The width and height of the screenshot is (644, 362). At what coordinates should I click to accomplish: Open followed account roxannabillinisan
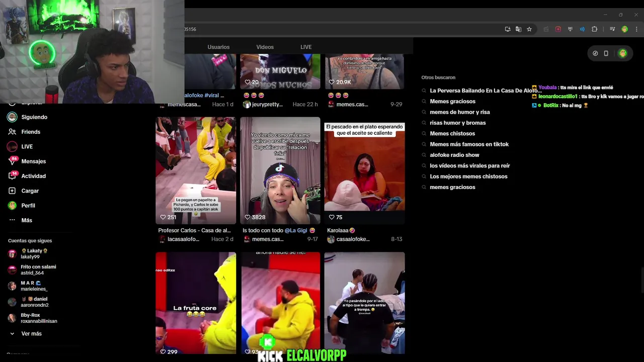coord(33,318)
